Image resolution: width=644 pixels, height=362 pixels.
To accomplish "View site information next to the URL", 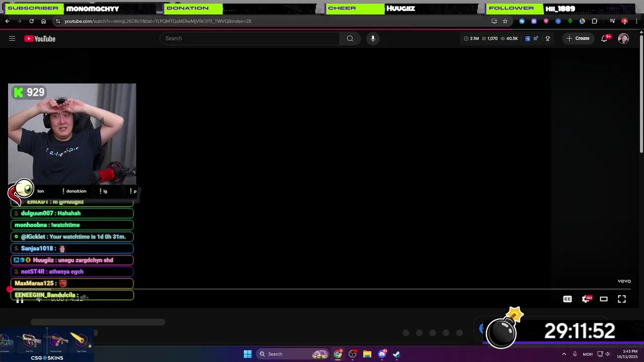I will pos(58,21).
